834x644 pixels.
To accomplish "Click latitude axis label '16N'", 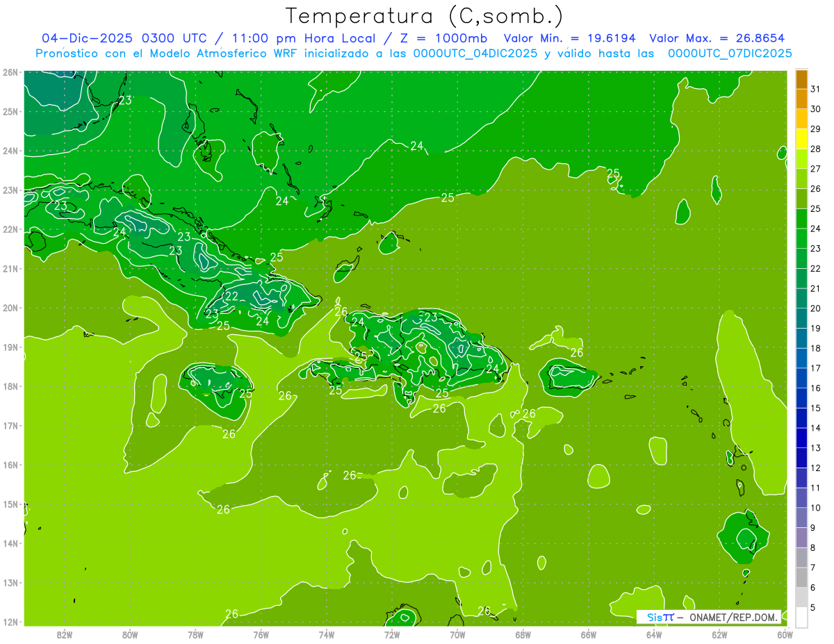I will pos(10,465).
